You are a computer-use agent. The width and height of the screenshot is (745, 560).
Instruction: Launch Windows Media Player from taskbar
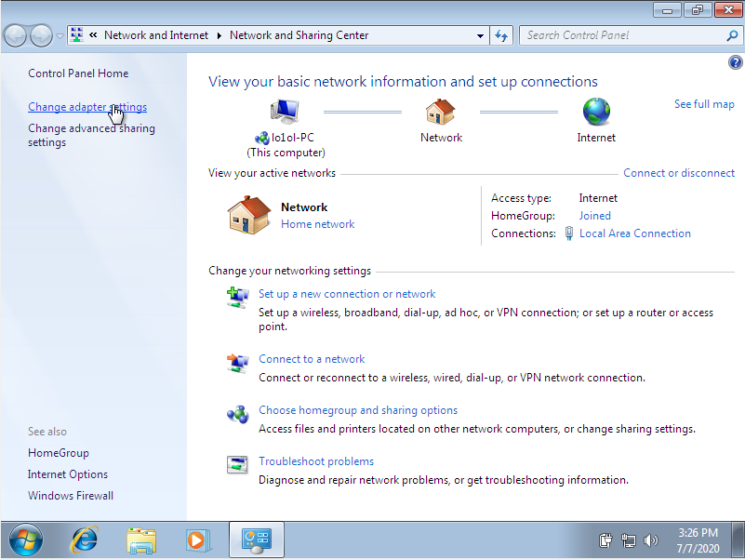coord(197,540)
